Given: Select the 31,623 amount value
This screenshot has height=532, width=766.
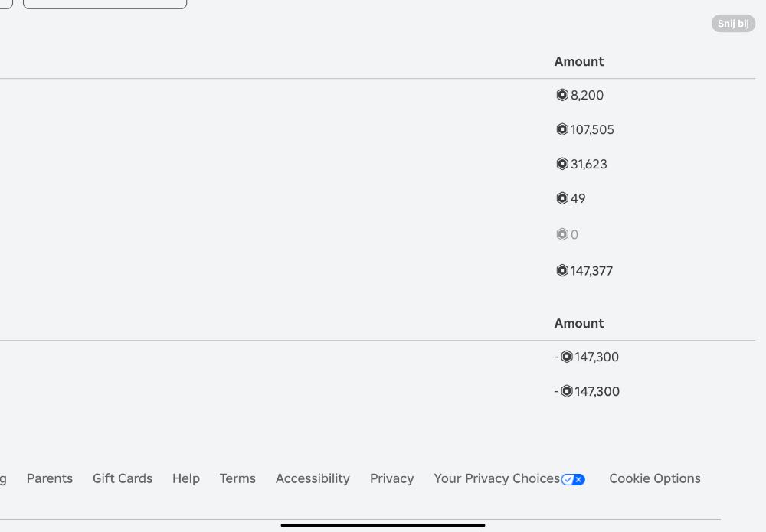Looking at the screenshot, I should click(x=588, y=164).
